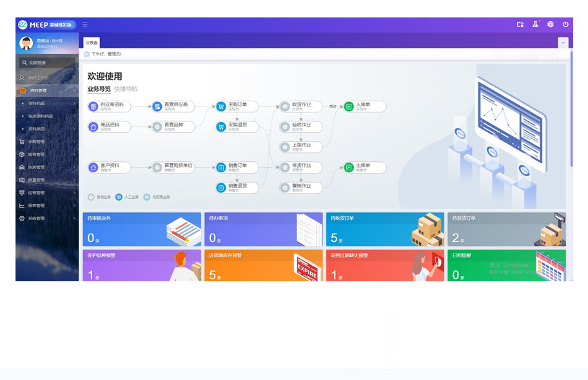Toggle the sidebar with the hamburger icon

click(84, 25)
